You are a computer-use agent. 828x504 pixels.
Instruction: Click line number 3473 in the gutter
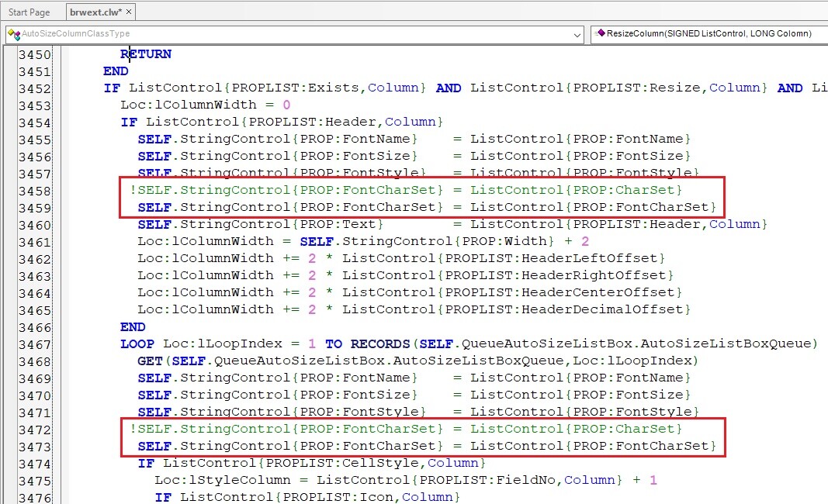point(35,447)
